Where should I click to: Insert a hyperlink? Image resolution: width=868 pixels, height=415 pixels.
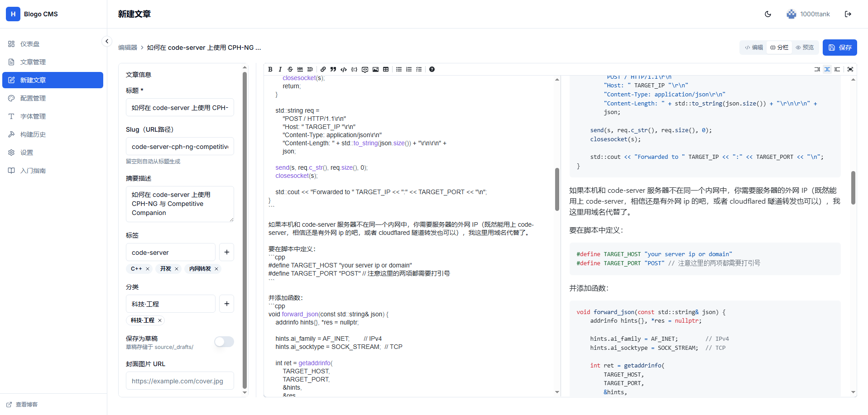point(323,69)
